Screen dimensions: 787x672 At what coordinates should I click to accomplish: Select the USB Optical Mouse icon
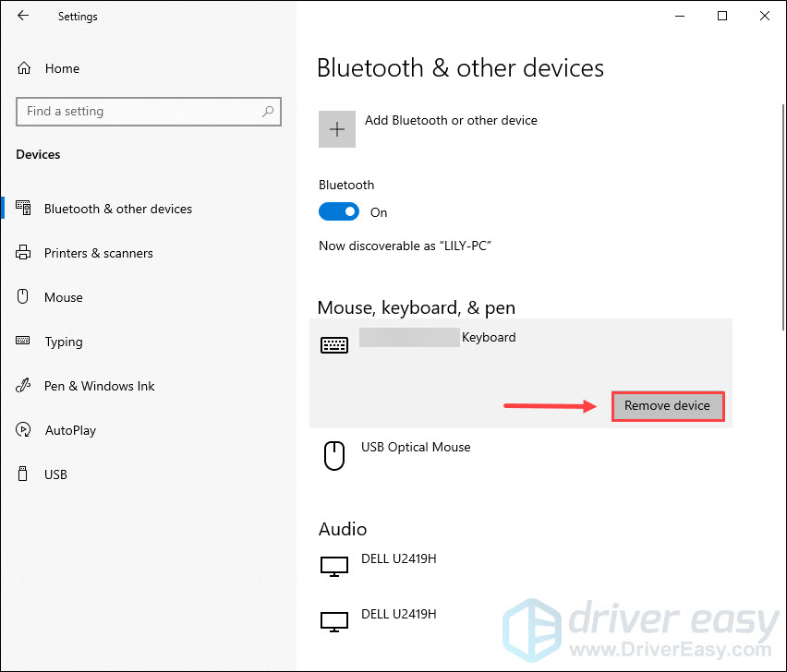pyautogui.click(x=334, y=455)
